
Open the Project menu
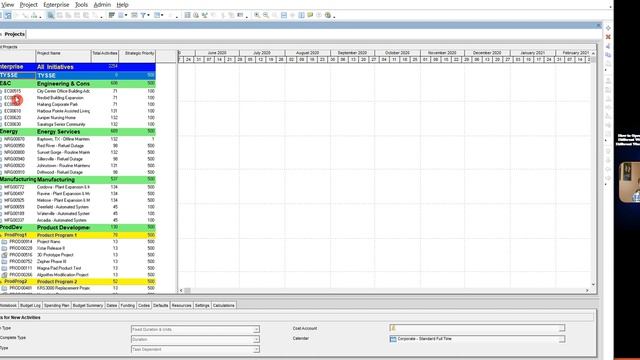pyautogui.click(x=29, y=5)
